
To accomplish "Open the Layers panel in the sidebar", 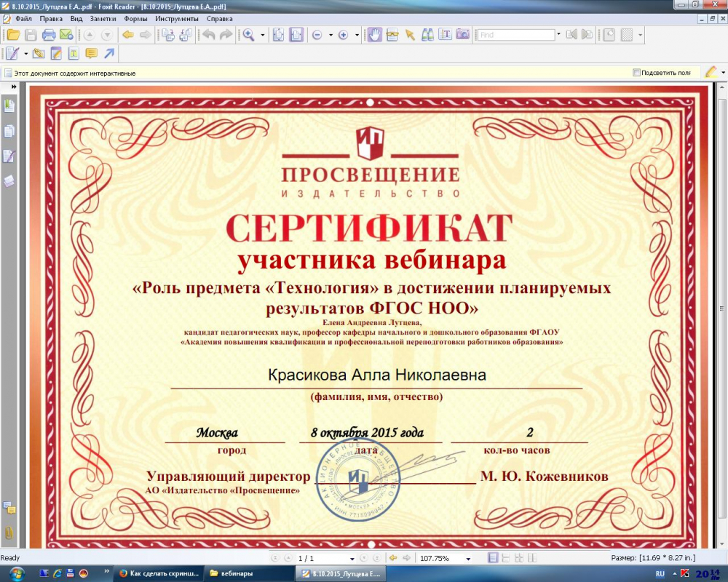I will pyautogui.click(x=9, y=181).
